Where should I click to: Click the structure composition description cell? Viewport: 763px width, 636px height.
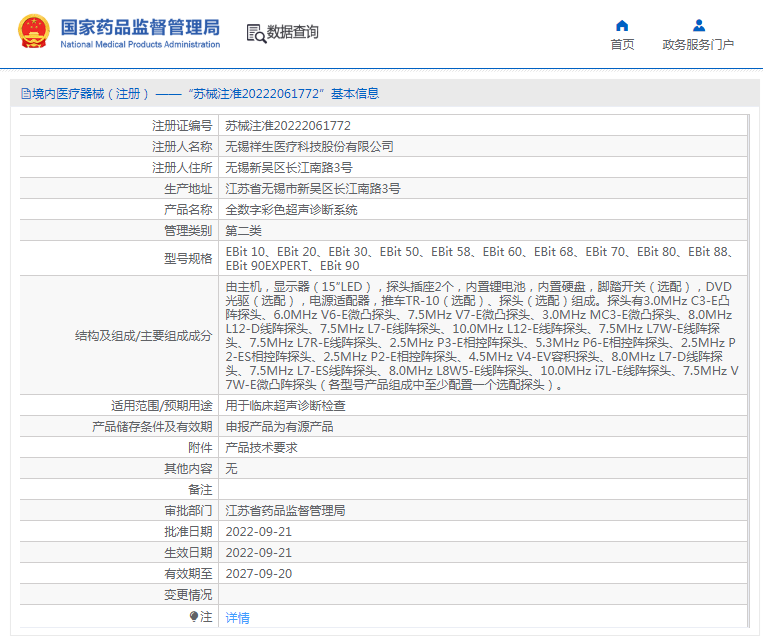483,335
